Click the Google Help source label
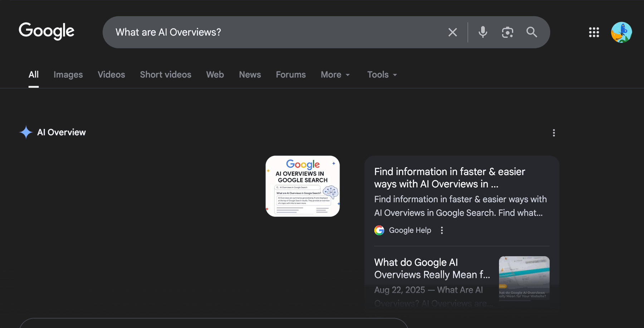Screen dimensions: 644x328 pyautogui.click(x=410, y=230)
